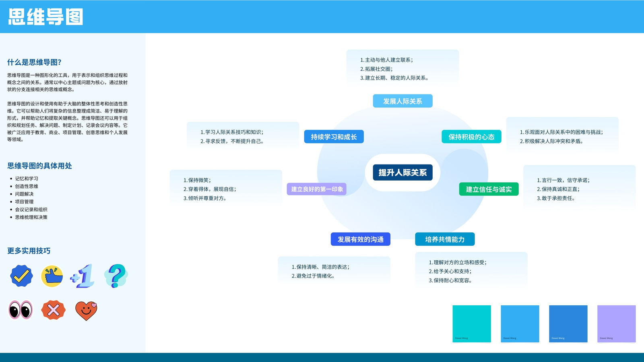
Task: Select the note 保持真诚和正直
Action: pyautogui.click(x=558, y=189)
